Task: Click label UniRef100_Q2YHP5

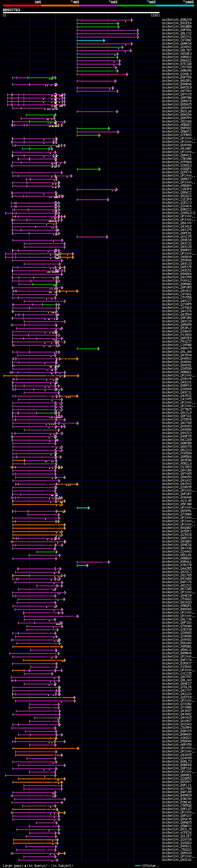Action: click(177, 304)
